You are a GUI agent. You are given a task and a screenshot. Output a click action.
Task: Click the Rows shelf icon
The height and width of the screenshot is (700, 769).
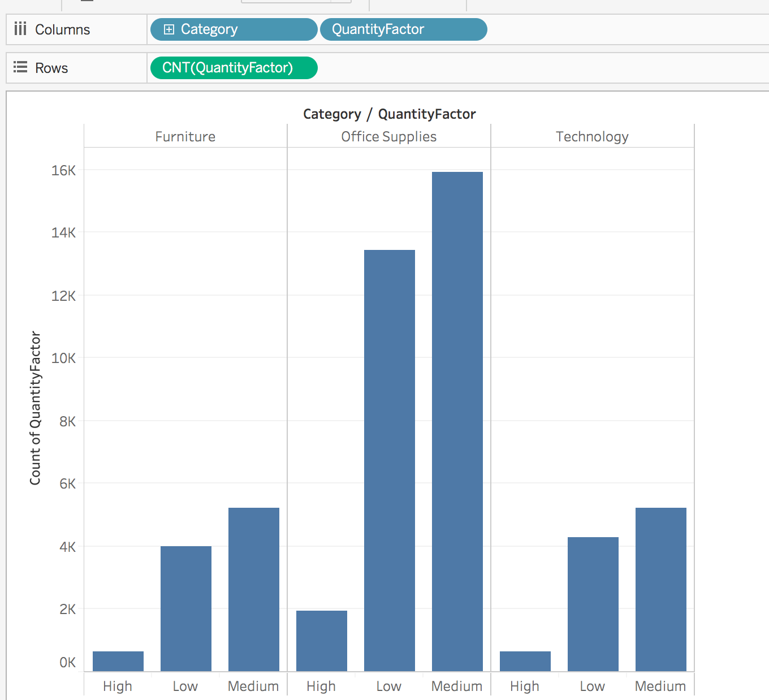point(20,67)
